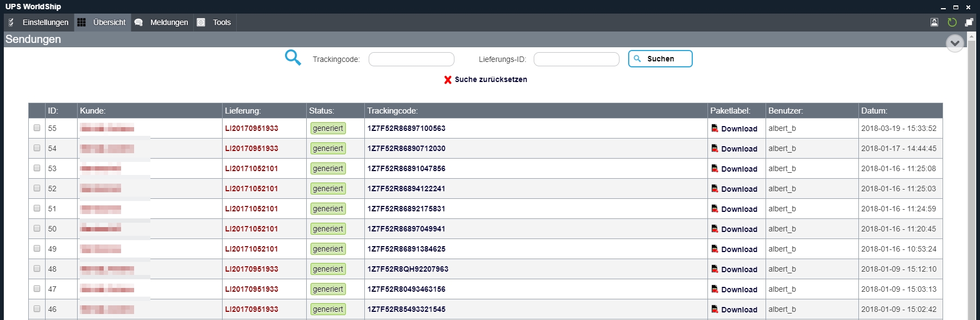Click the magnifying glass search icon
This screenshot has width=980, height=320.
pos(293,58)
